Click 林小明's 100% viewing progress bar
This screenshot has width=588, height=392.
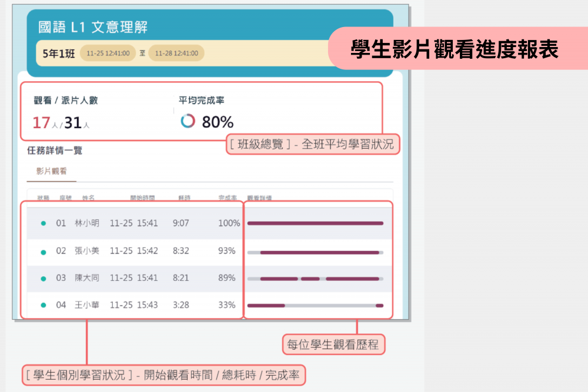click(315, 223)
